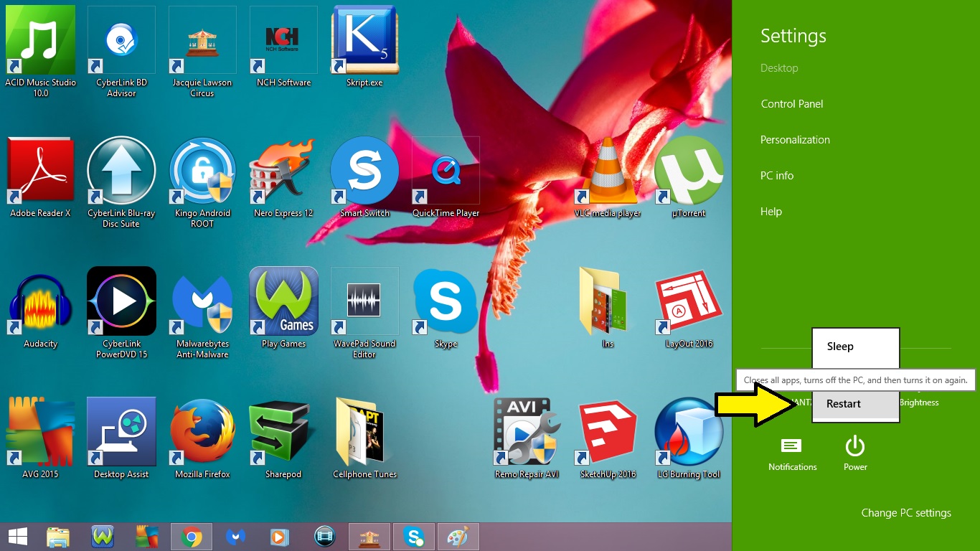Screen dimensions: 980x551
Task: Open the Change PC settings link
Action: pyautogui.click(x=906, y=513)
